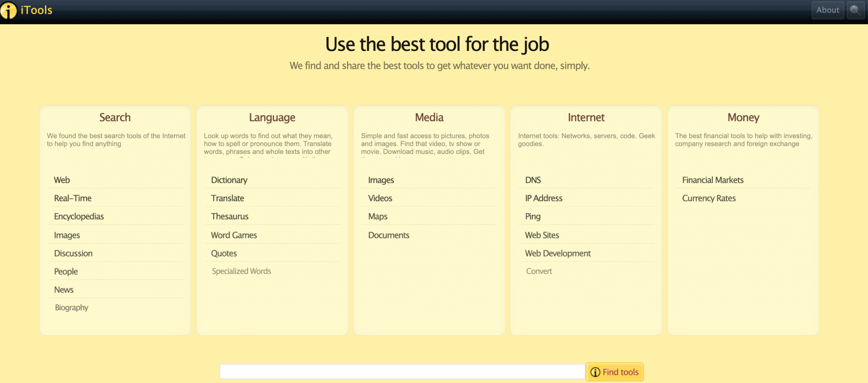Open the Maps link
This screenshot has height=383, width=868.
tap(378, 217)
